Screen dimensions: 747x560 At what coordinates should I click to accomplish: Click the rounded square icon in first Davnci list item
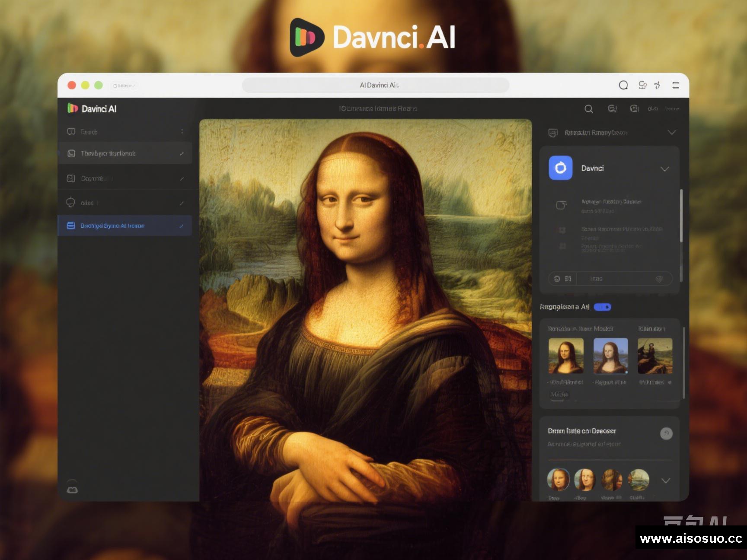(x=561, y=205)
